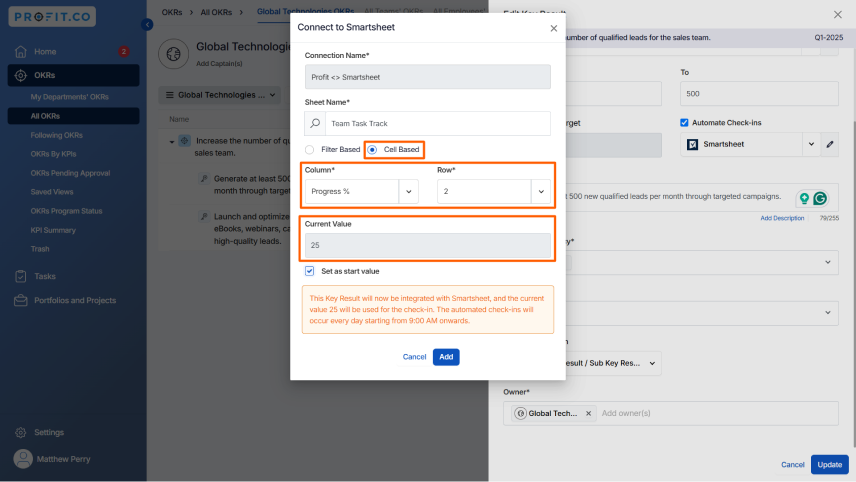Click the OKRs target icon

point(21,75)
